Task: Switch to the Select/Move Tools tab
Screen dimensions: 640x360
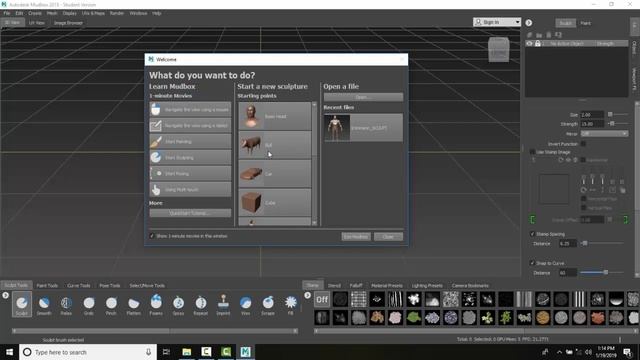Action: tap(147, 285)
